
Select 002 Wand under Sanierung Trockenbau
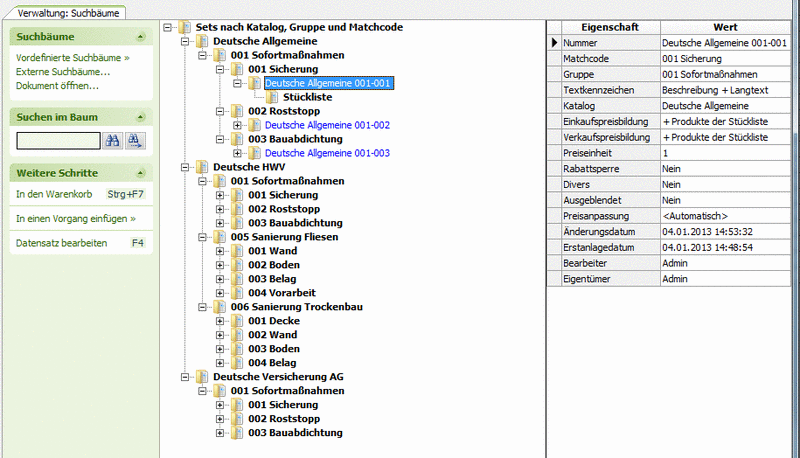273,335
